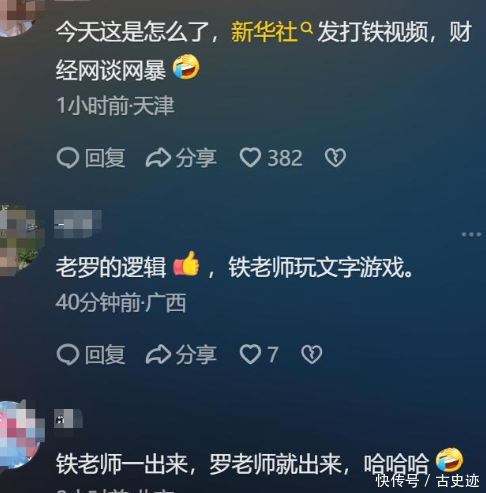
Task: Like the 广西 comment with 7 likes
Action: pyautogui.click(x=259, y=354)
